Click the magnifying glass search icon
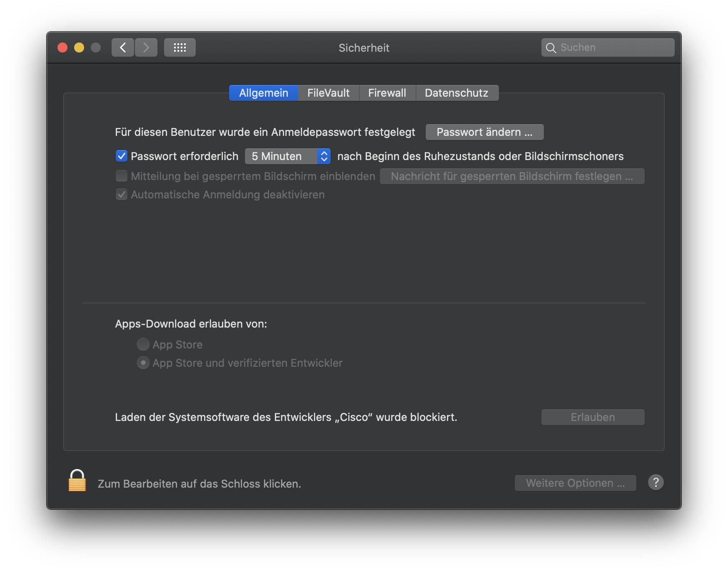Image resolution: width=728 pixels, height=571 pixels. (x=551, y=48)
